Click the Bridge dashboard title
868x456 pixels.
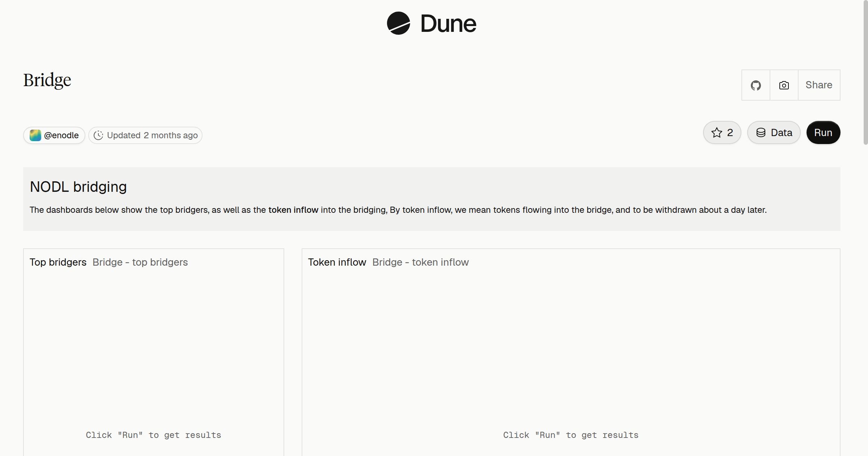(47, 80)
